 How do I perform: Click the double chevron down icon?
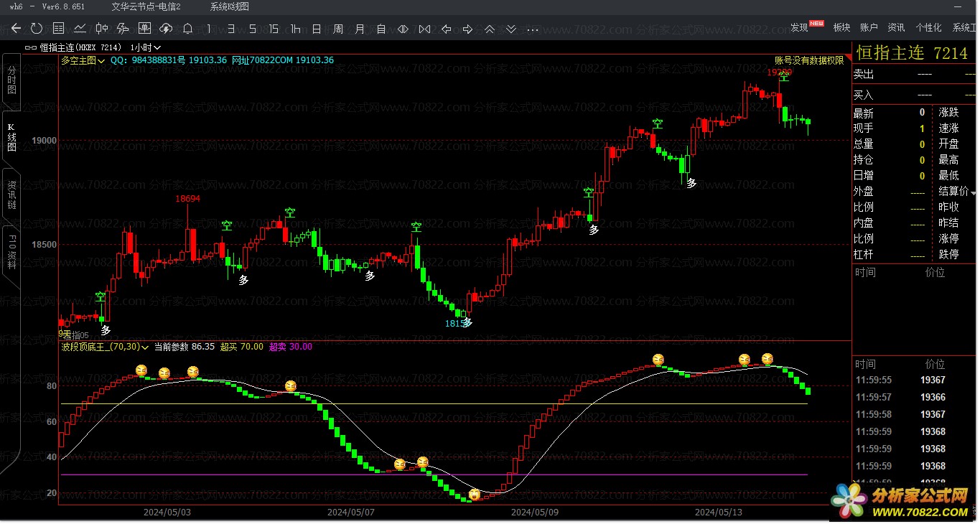tap(510, 29)
